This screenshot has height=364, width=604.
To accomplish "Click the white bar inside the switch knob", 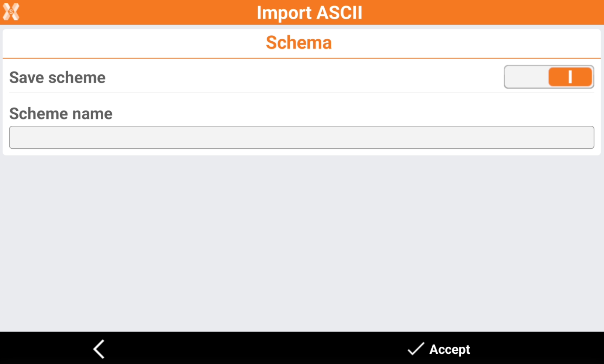I will pos(570,77).
